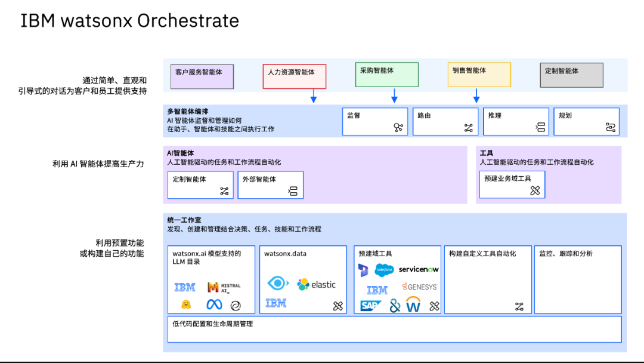Click the 低代码配置和生命周期管理 bar
This screenshot has width=644, height=363.
click(x=394, y=330)
